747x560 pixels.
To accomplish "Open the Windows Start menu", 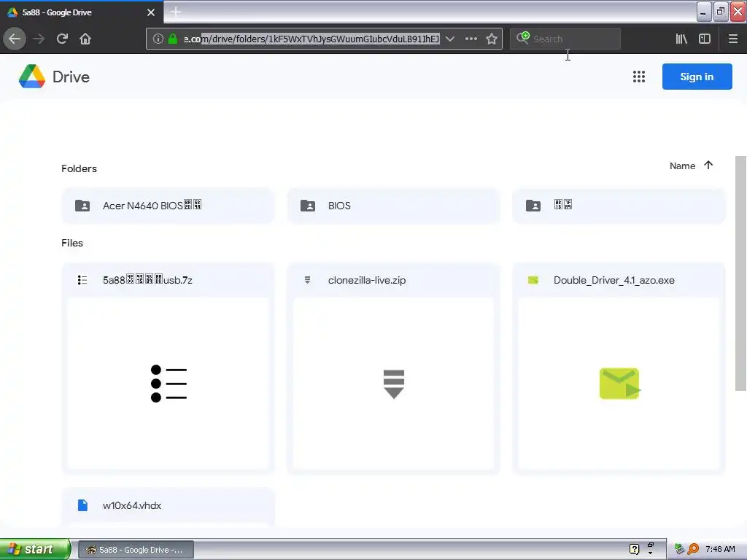I will click(35, 549).
